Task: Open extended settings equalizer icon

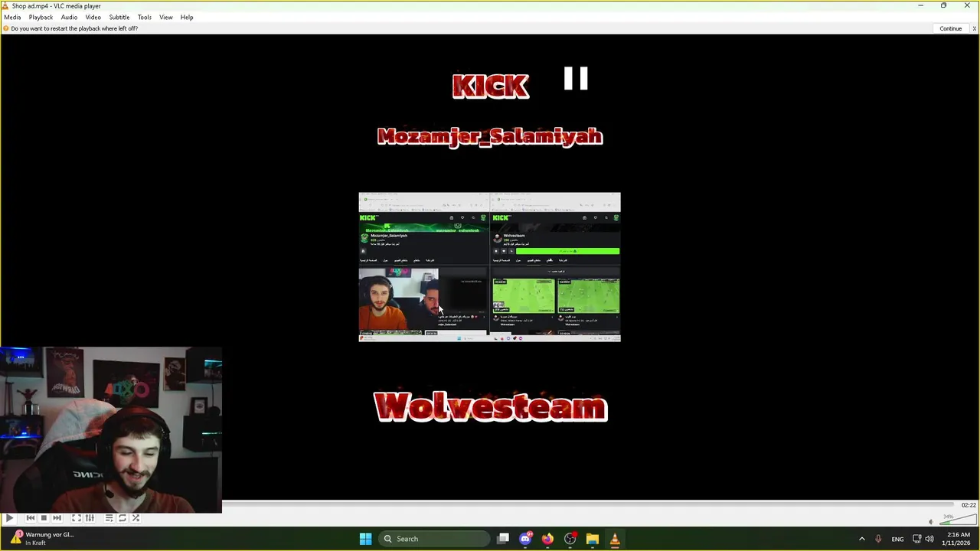Action: click(x=90, y=518)
